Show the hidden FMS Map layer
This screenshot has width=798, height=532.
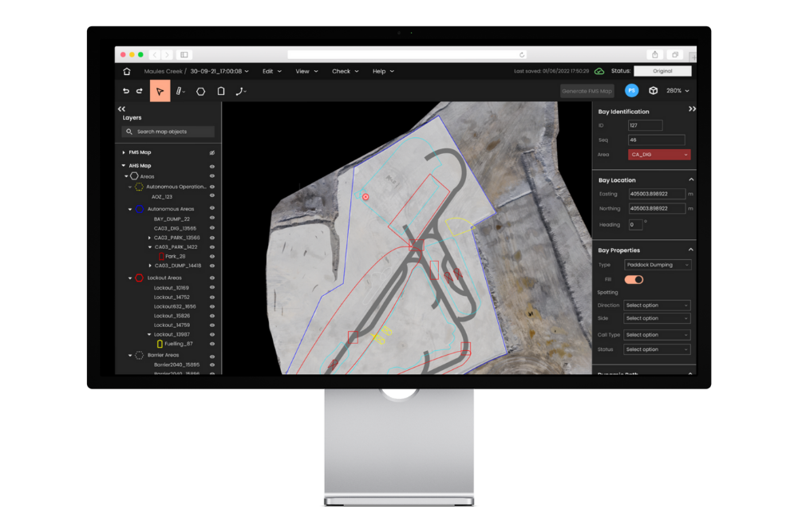[x=212, y=152]
